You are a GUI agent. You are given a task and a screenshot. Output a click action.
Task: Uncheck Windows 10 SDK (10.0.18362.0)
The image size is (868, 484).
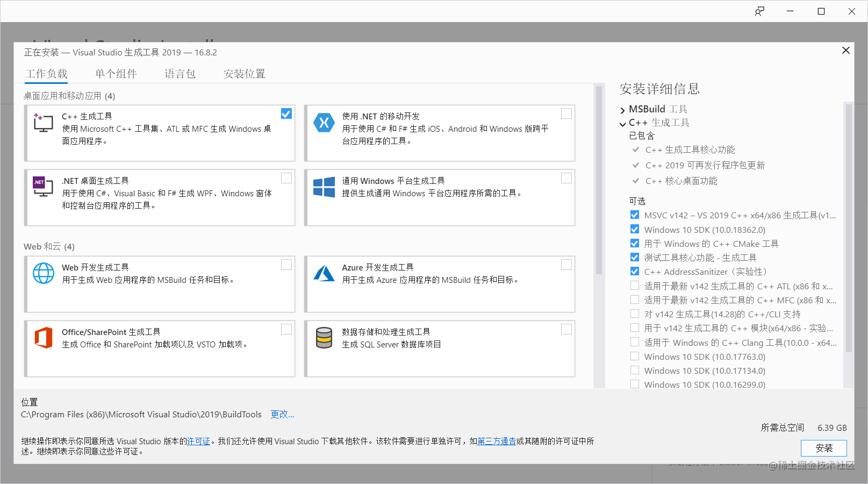635,230
